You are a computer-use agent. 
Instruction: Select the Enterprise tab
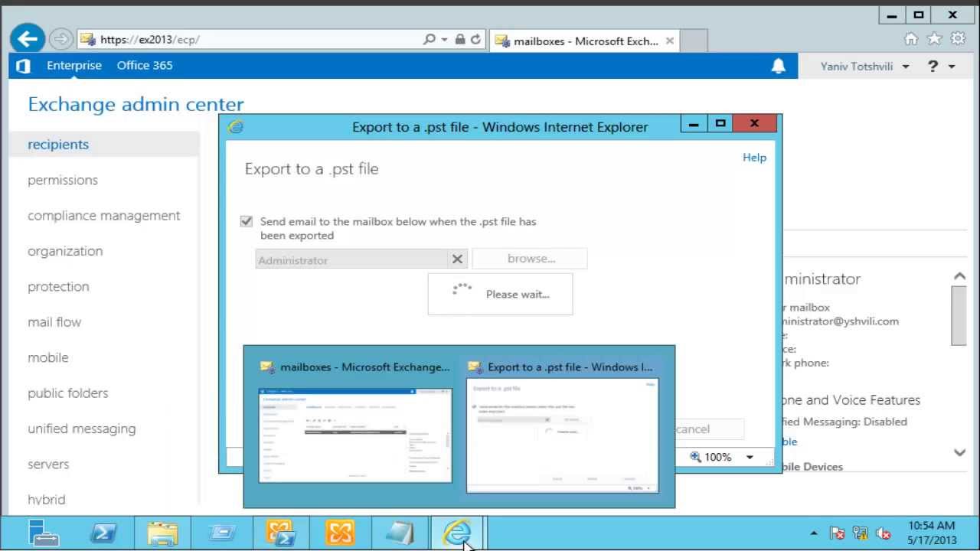pos(74,66)
